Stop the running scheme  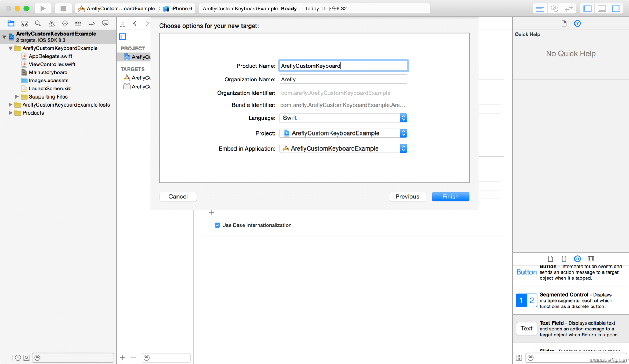pos(63,8)
